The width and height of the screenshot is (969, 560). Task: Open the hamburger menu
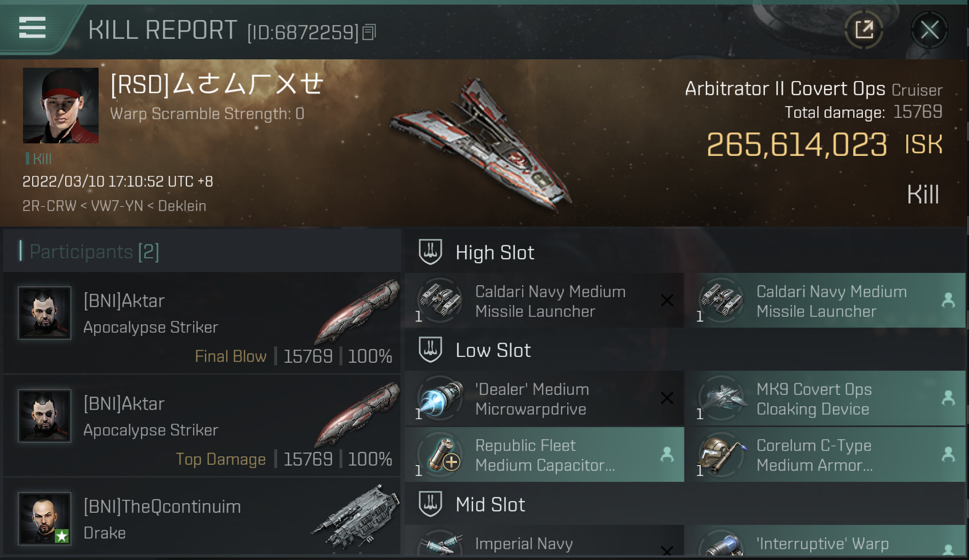pos(32,28)
